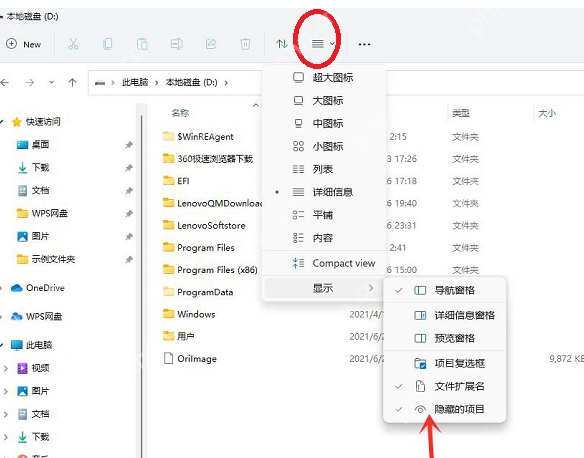The width and height of the screenshot is (584, 458).
Task: Click the Copy icon in the toolbar
Action: coord(108,44)
